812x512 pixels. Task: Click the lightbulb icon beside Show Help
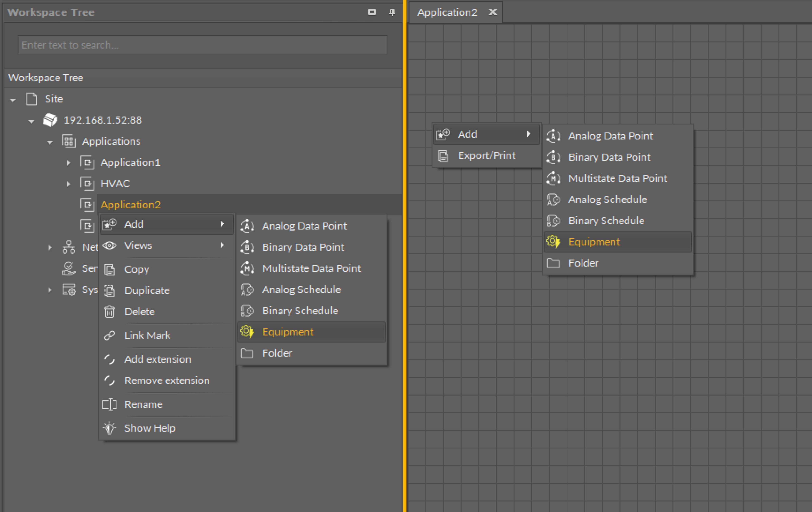[109, 428]
